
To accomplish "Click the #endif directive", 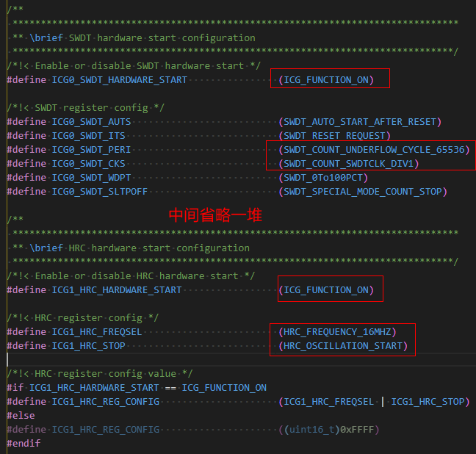I will [24, 444].
